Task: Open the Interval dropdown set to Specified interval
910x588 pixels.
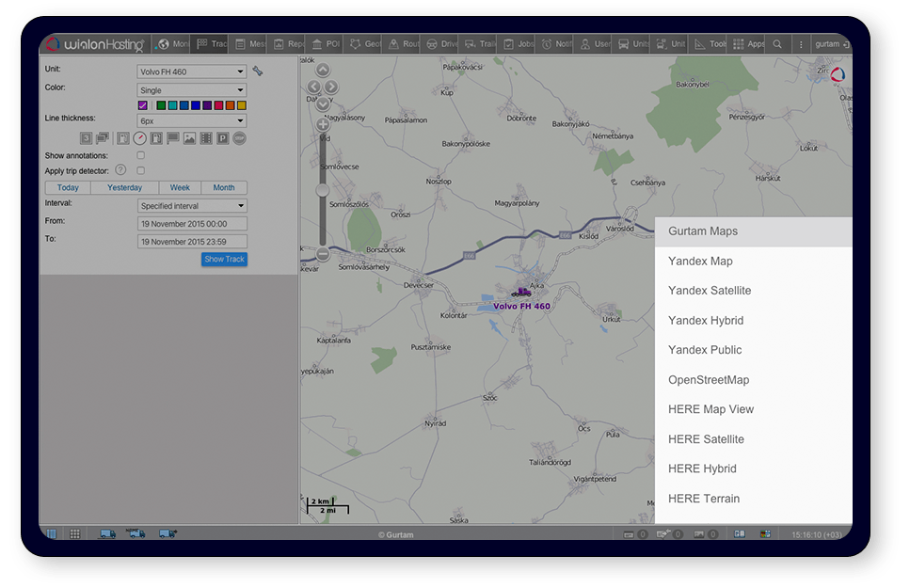Action: pyautogui.click(x=192, y=205)
